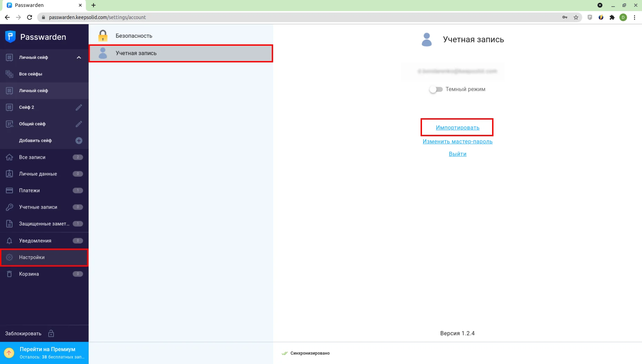Toggle the Темный режим switch
This screenshot has width=642, height=364.
click(436, 89)
